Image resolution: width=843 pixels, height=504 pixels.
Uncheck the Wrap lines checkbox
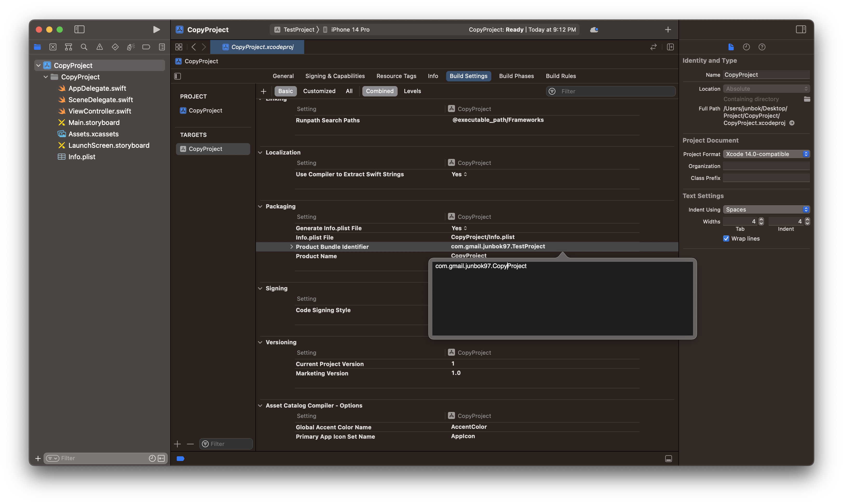click(x=726, y=239)
